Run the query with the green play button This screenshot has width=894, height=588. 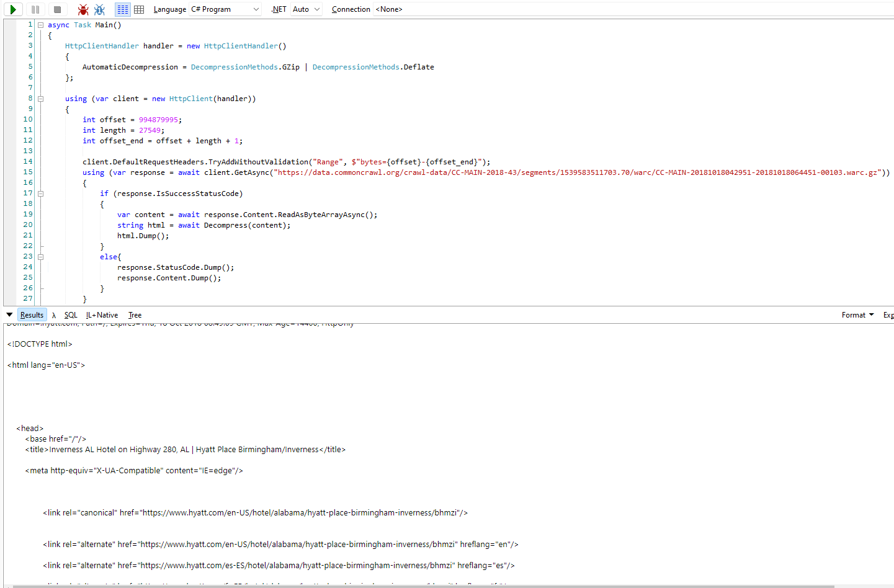point(13,9)
